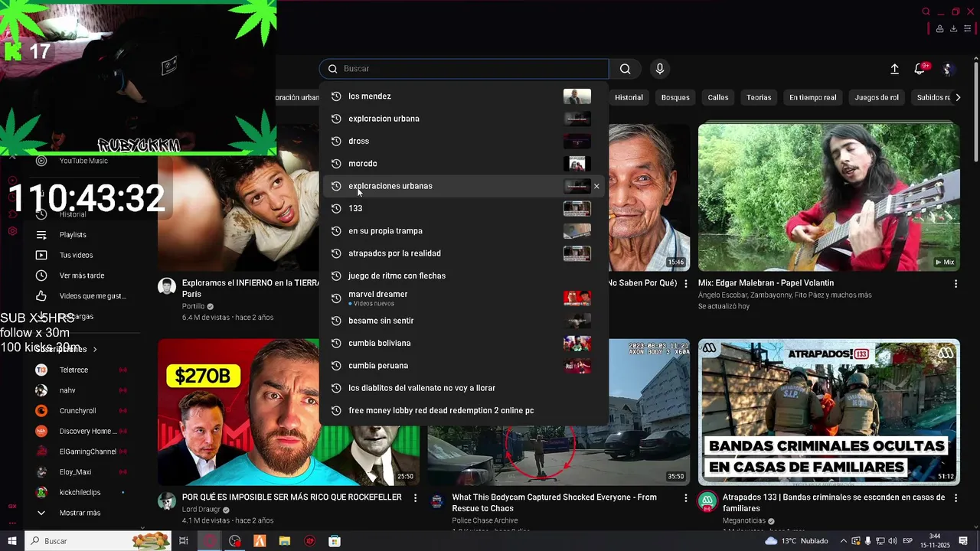Open video title 'POR QUÉ ES IMPOSIBLE SER MÁS RICO'

(x=292, y=497)
